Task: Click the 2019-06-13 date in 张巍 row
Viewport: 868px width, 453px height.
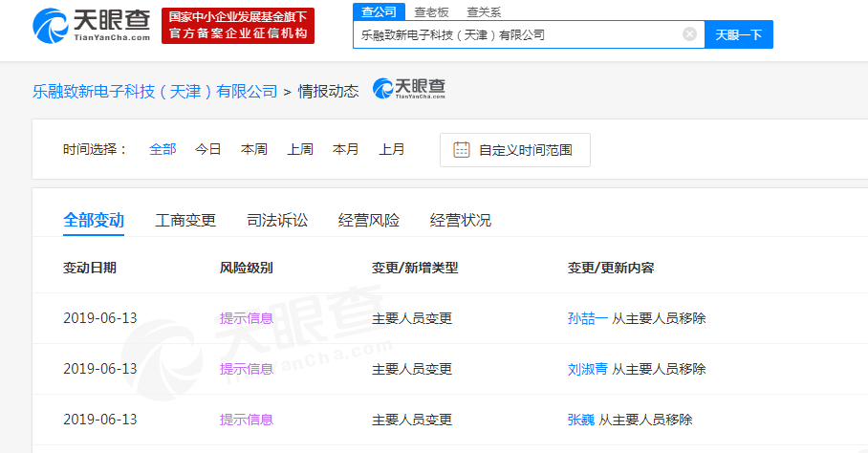Action: click(100, 420)
